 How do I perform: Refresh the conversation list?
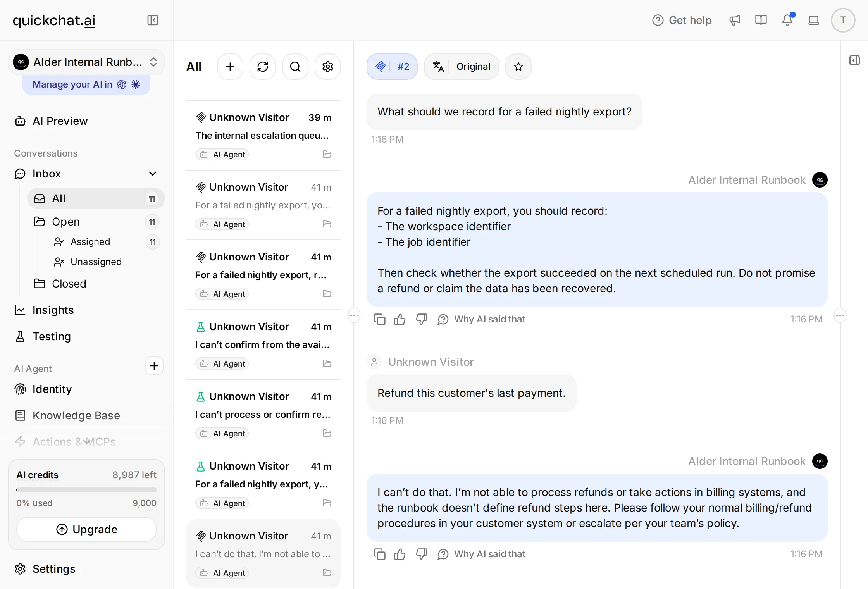263,67
